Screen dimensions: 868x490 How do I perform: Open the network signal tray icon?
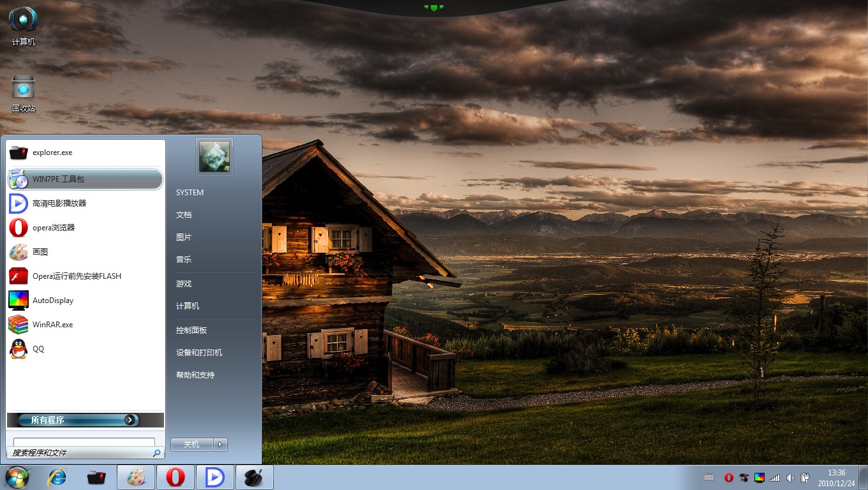click(775, 477)
